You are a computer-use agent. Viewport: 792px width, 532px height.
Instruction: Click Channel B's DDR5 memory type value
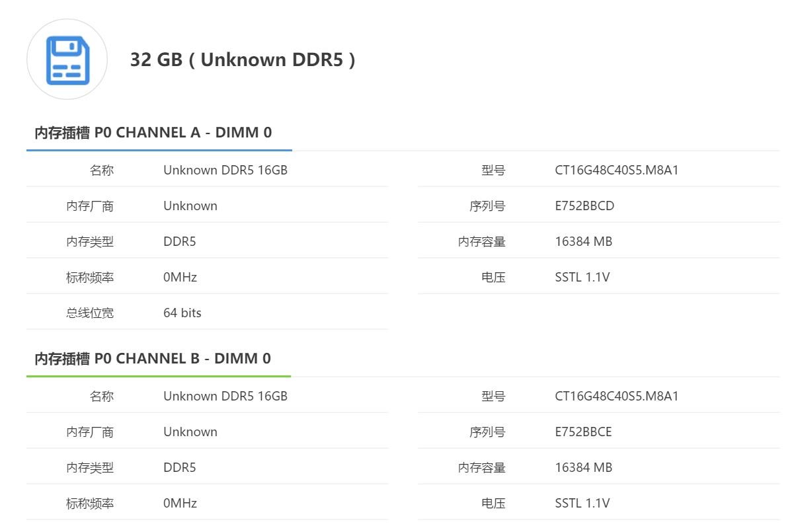pyautogui.click(x=180, y=467)
